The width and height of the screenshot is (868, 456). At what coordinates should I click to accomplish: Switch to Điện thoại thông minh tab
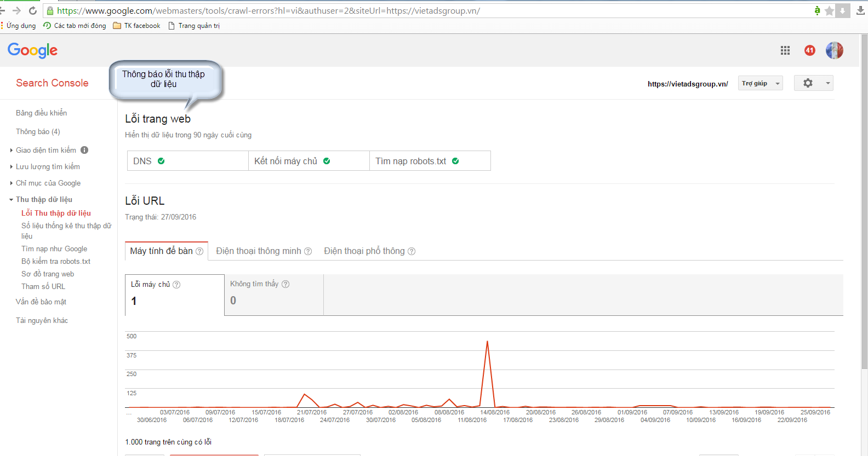pyautogui.click(x=259, y=251)
